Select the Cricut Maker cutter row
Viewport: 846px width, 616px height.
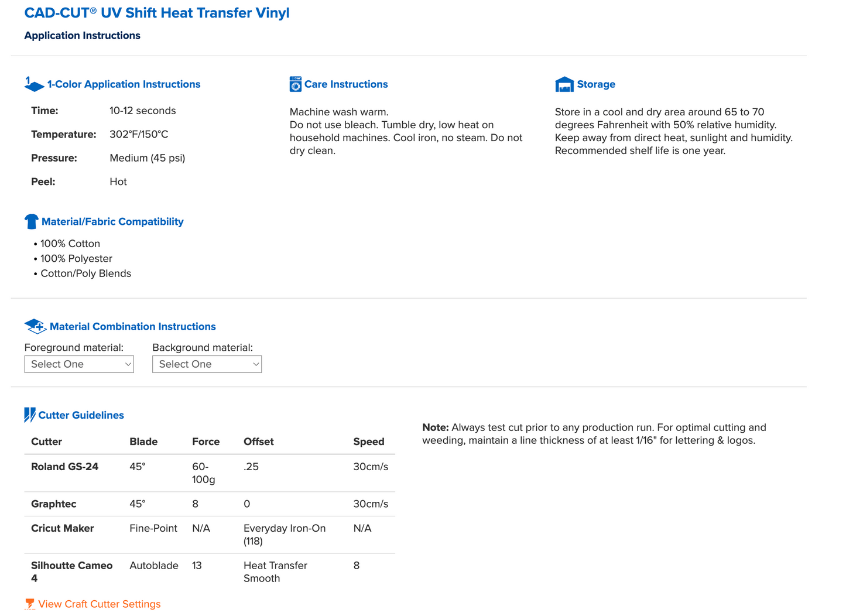pyautogui.click(x=210, y=535)
